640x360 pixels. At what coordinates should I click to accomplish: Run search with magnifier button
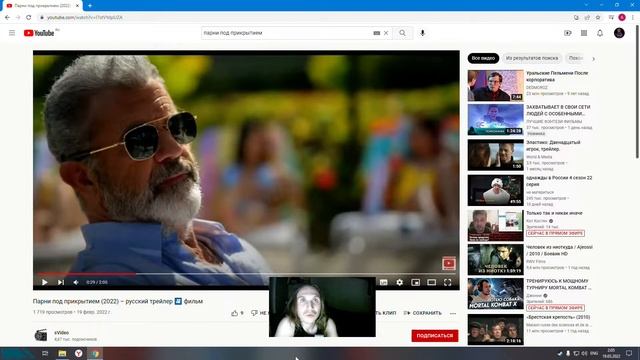402,33
